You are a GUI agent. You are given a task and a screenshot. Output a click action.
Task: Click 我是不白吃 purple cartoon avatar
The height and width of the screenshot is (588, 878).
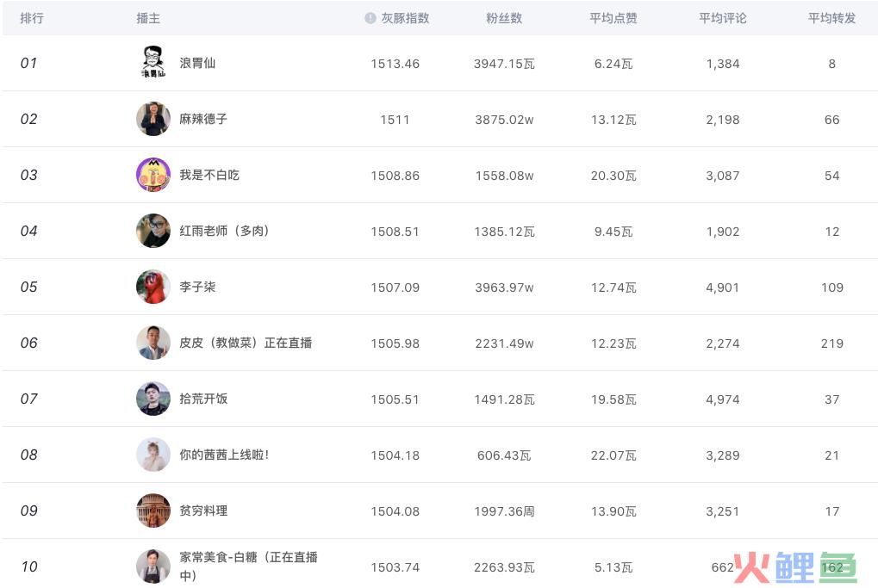(153, 175)
